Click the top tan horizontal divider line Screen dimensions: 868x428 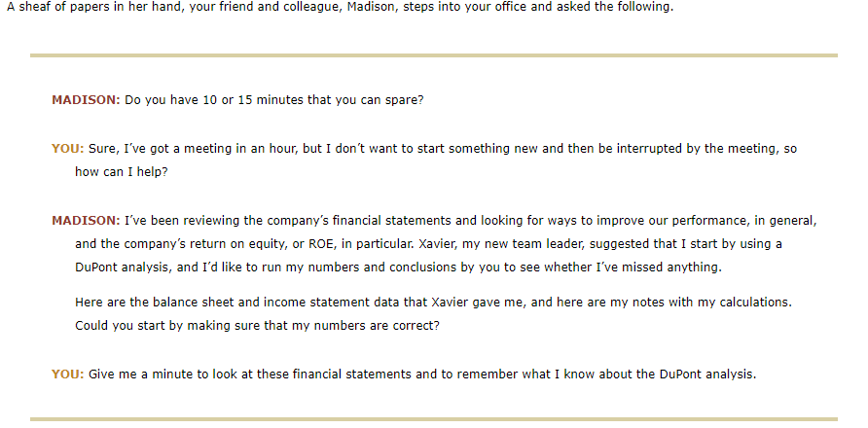pos(433,55)
